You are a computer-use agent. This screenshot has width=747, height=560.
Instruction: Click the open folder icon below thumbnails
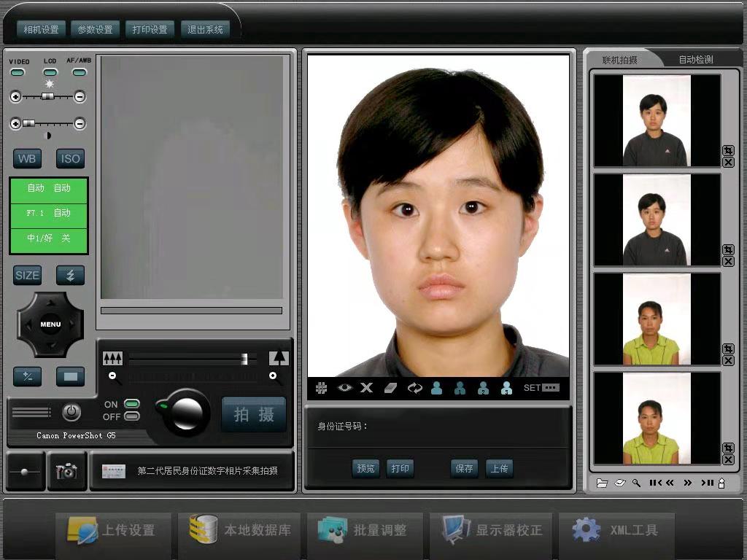click(602, 483)
